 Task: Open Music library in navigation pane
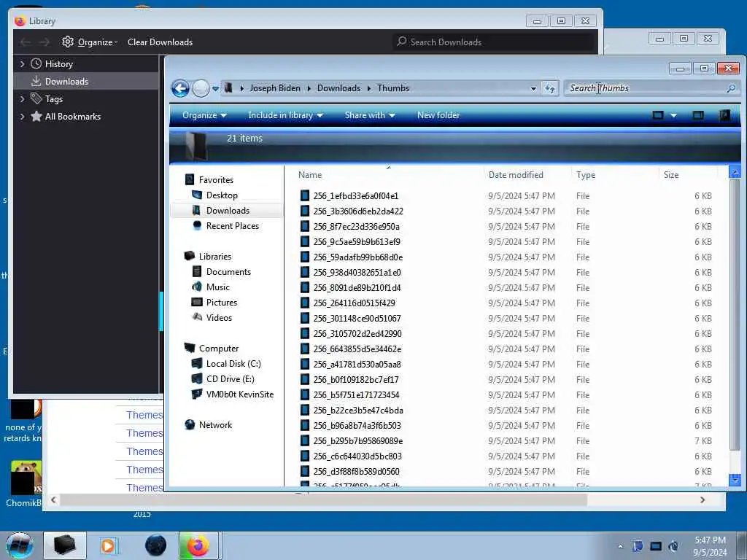(x=217, y=287)
